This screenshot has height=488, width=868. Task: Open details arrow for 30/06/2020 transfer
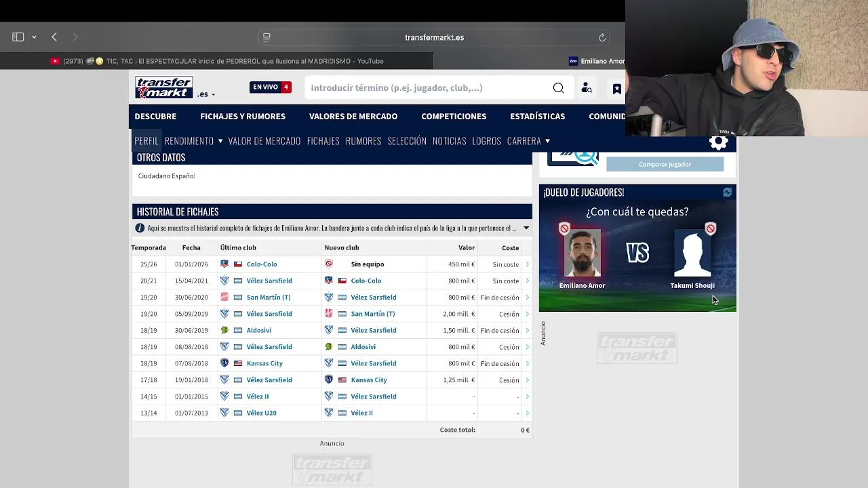coord(527,298)
